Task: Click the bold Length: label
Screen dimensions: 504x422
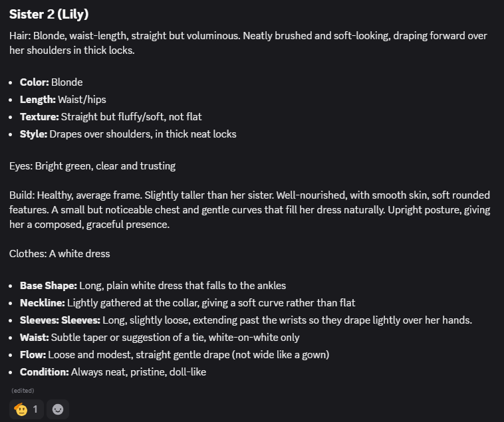Action: coord(37,100)
